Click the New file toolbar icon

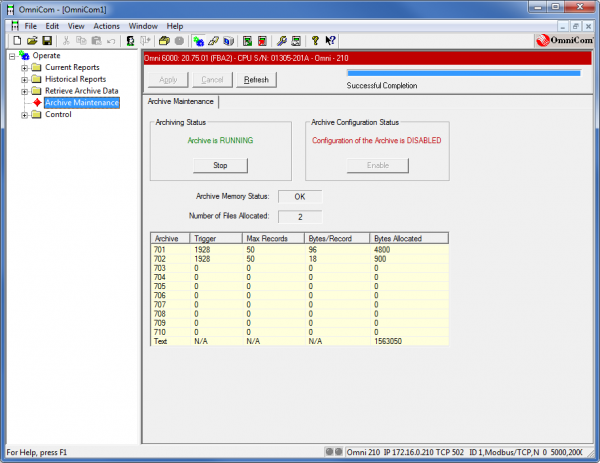18,41
